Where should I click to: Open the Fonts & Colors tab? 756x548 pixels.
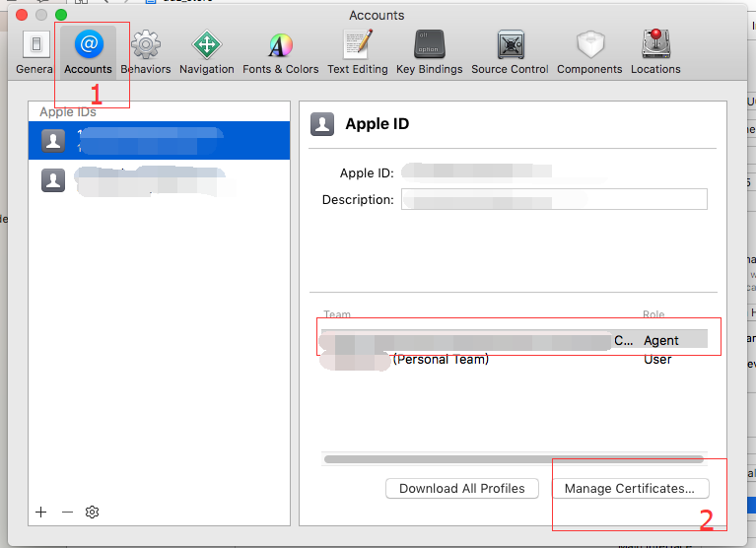pos(281,52)
